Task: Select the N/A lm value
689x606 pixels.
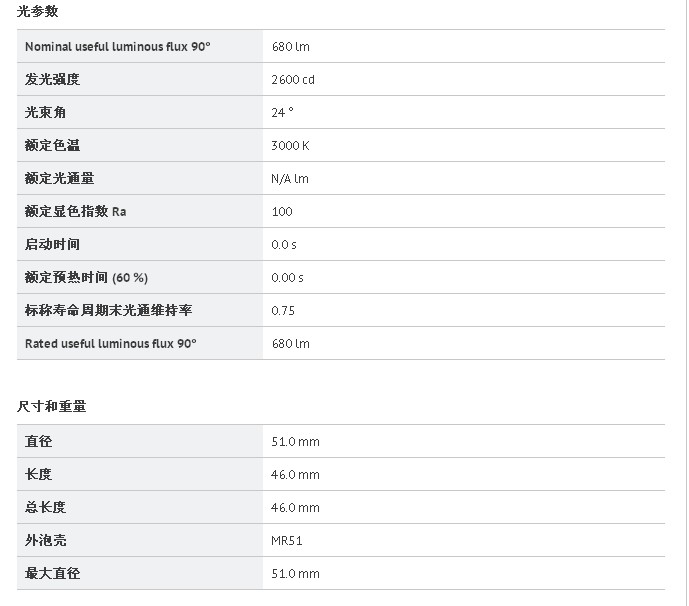Action: tap(290, 178)
